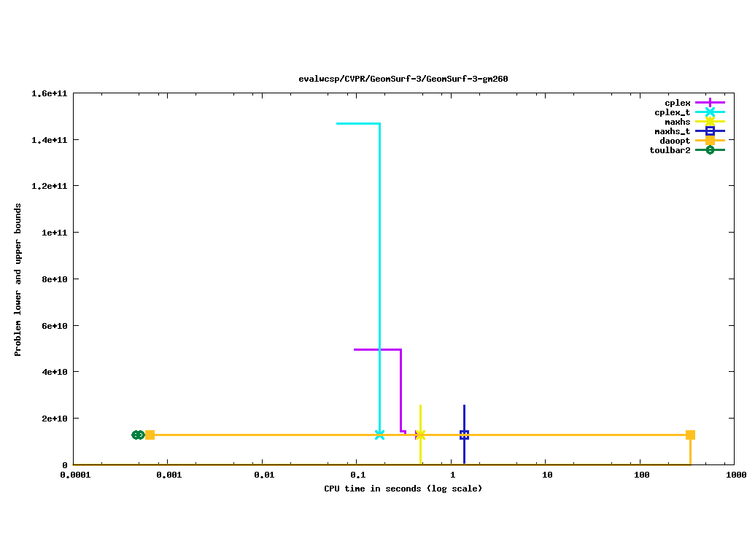
Task: Click the green toulbar2 circle in the legend
Action: pyautogui.click(x=710, y=150)
